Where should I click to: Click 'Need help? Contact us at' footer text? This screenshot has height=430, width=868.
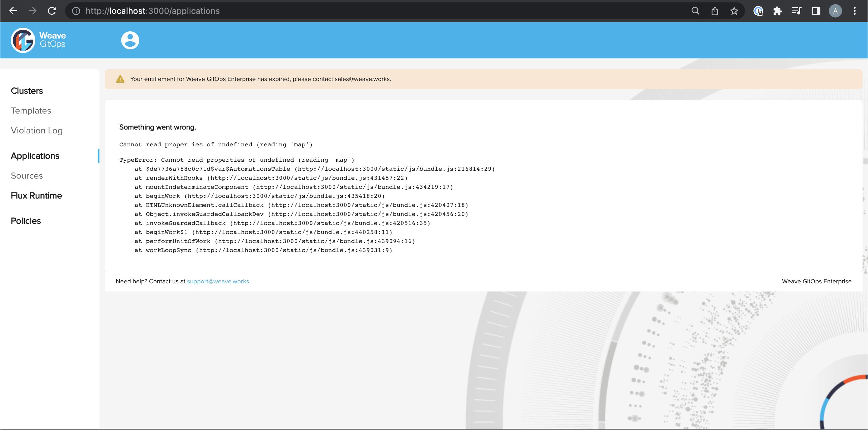click(x=150, y=281)
